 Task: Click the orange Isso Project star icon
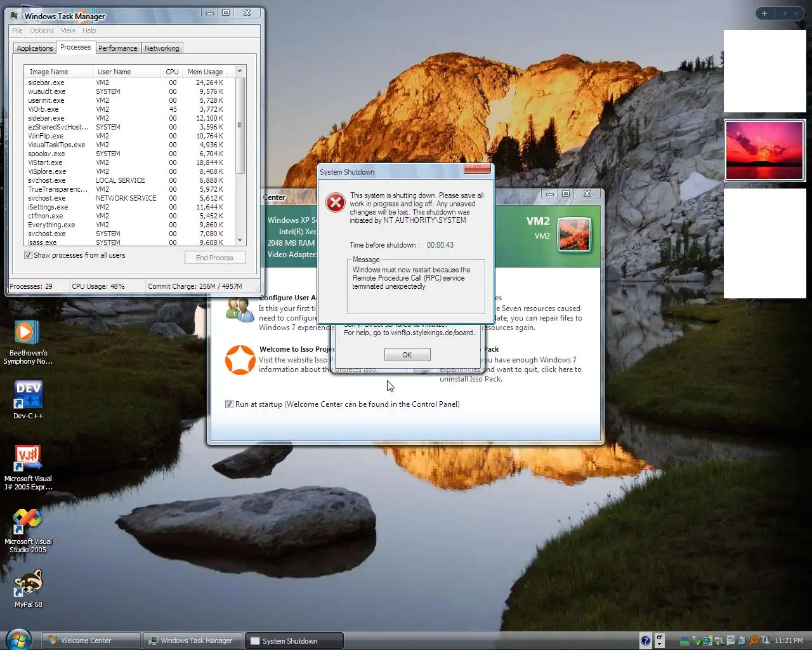click(x=240, y=360)
